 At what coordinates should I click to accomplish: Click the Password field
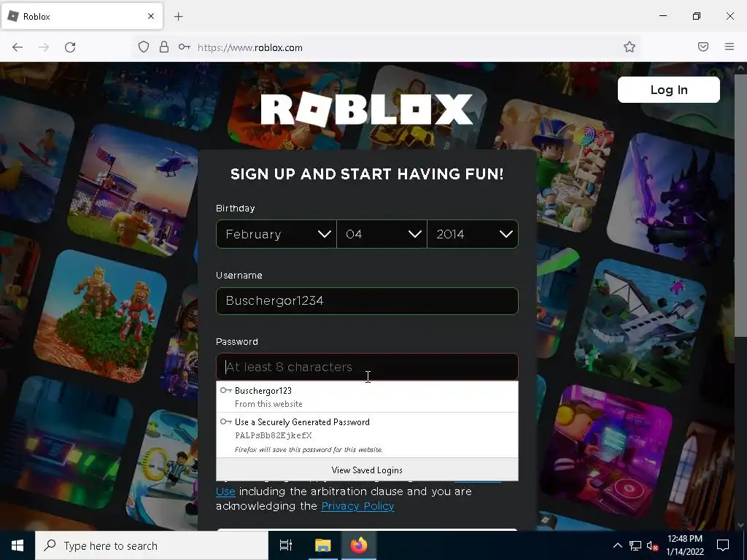pos(367,367)
